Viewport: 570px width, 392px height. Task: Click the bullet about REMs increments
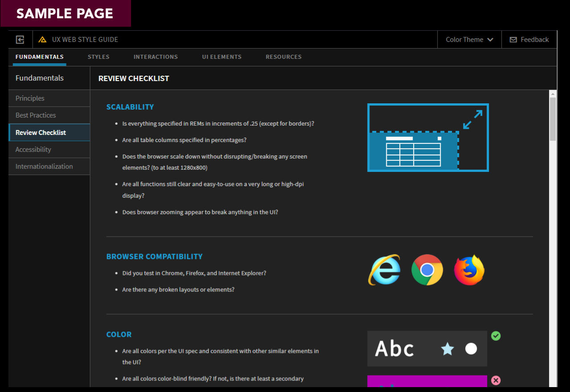pyautogui.click(x=218, y=123)
